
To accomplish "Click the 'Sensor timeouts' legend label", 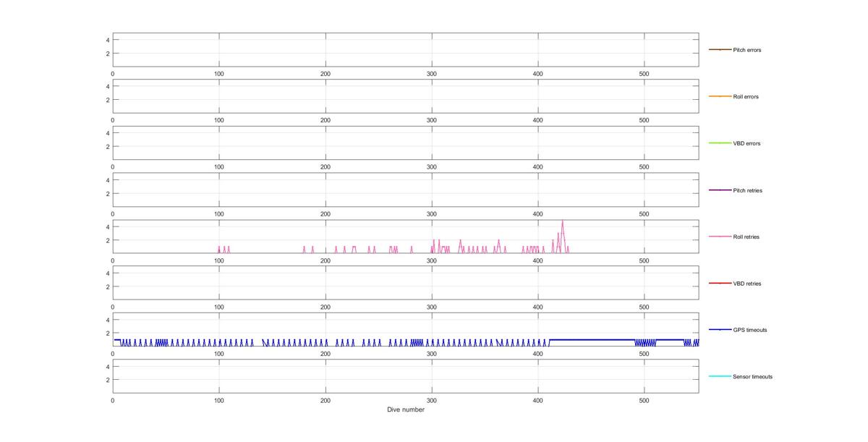I will click(752, 377).
